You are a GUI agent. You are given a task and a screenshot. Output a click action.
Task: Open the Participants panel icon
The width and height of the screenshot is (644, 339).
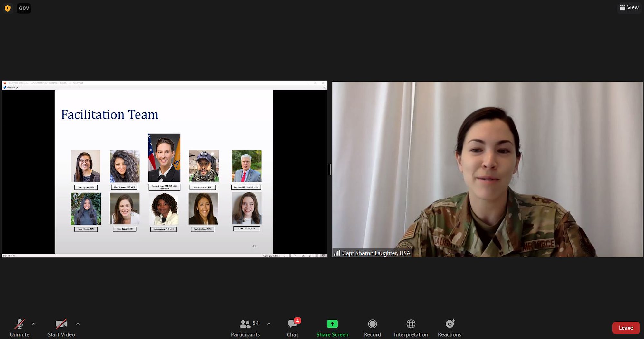tap(245, 324)
